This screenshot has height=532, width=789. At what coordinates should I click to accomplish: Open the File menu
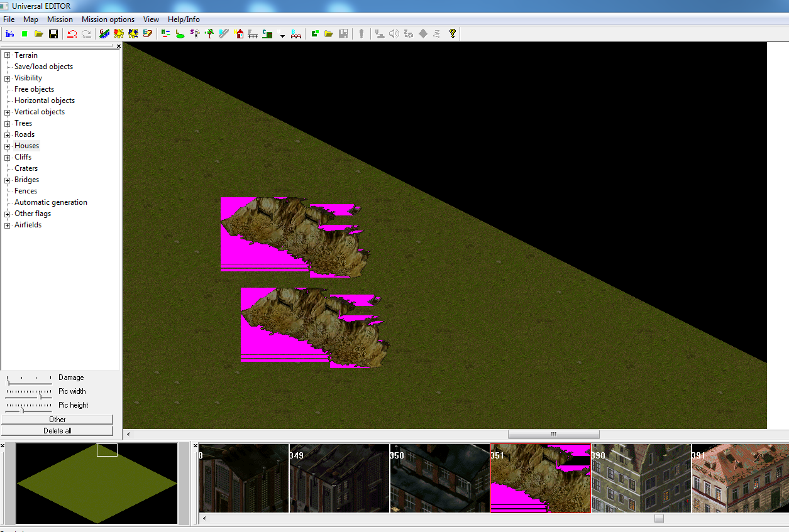point(9,19)
